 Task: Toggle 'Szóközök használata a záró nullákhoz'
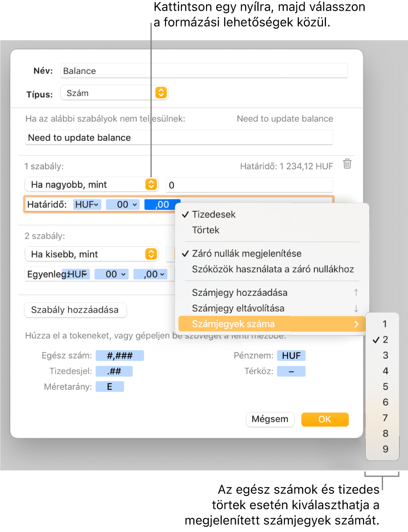[272, 269]
